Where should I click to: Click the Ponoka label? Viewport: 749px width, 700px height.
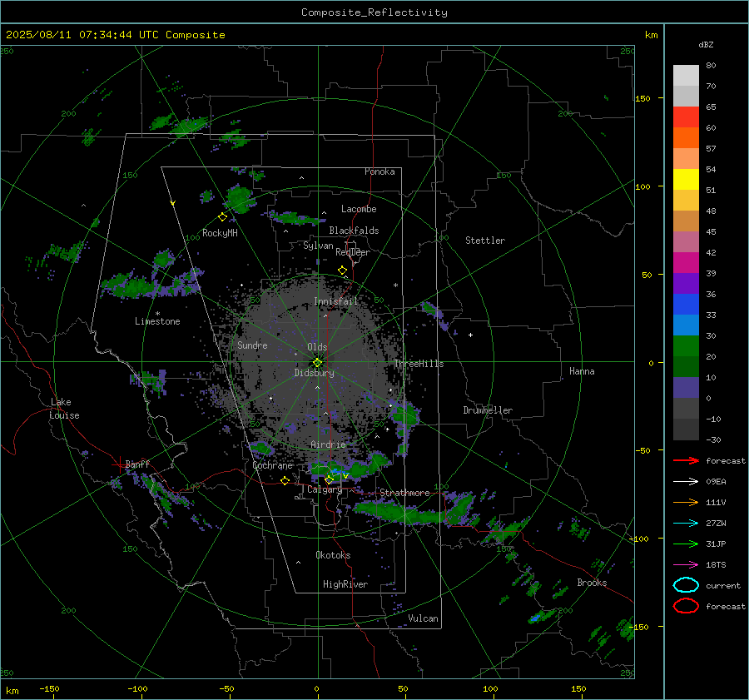[x=379, y=171]
